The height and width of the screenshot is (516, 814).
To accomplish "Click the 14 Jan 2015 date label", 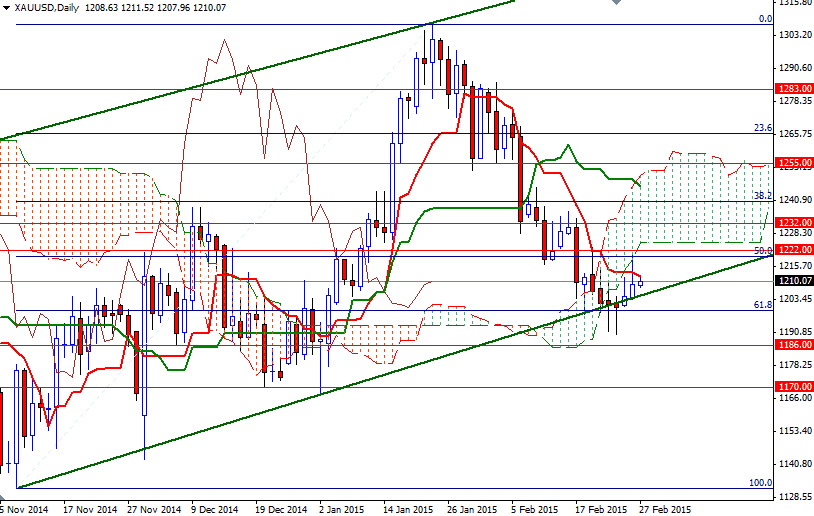I will [408, 508].
